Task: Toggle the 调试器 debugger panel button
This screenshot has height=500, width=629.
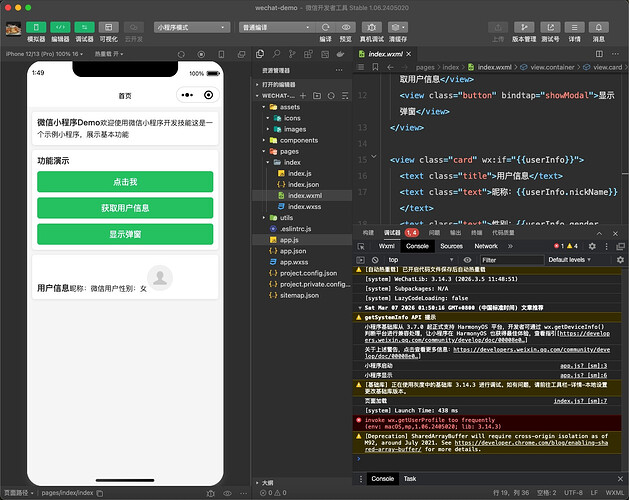Action: point(84,27)
